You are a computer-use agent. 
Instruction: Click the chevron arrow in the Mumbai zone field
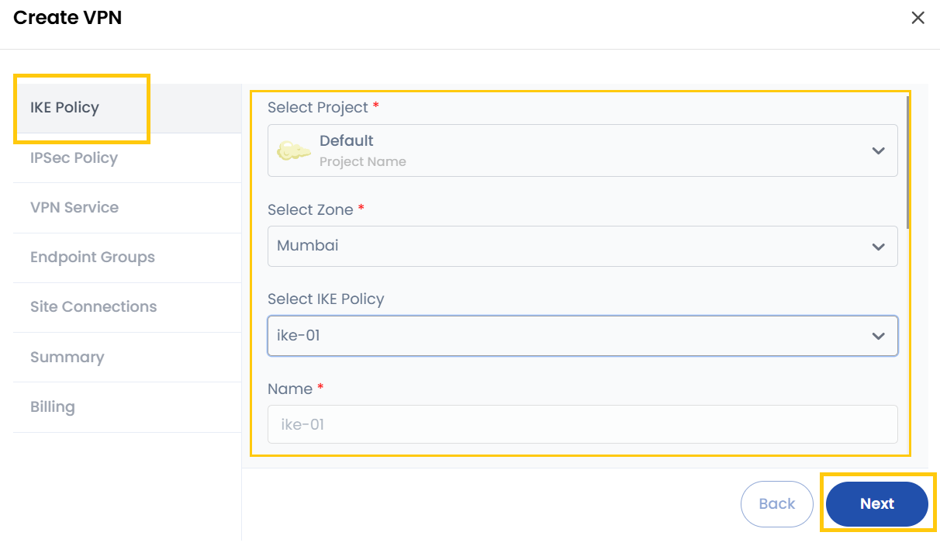click(878, 247)
